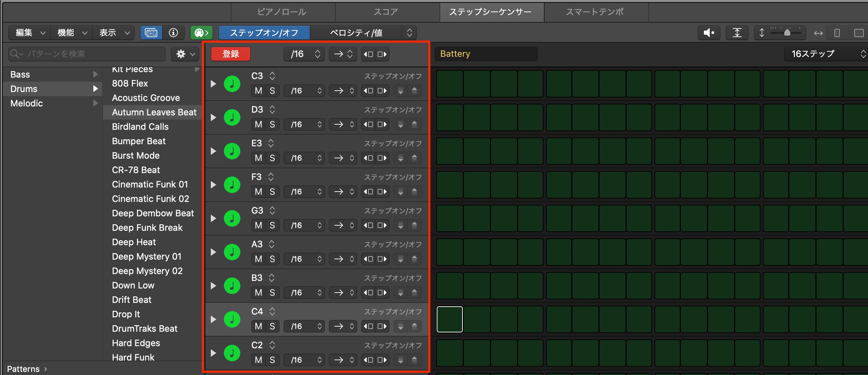
Task: Solo the G3 row
Action: pos(272,225)
